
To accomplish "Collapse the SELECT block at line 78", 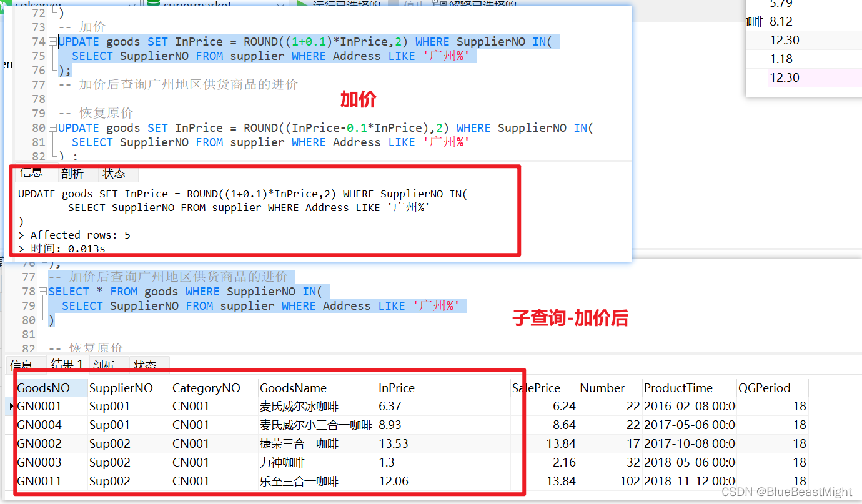I will click(x=42, y=292).
